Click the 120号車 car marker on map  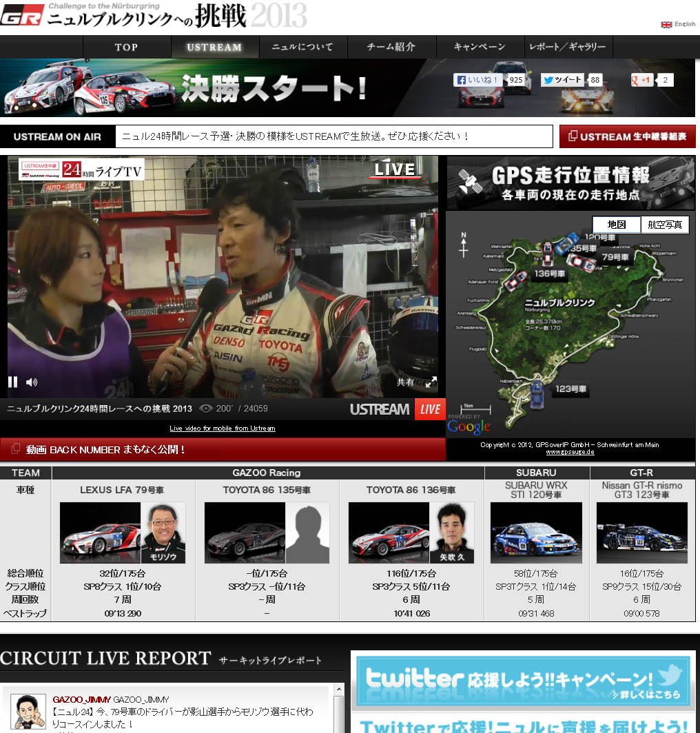point(599,238)
